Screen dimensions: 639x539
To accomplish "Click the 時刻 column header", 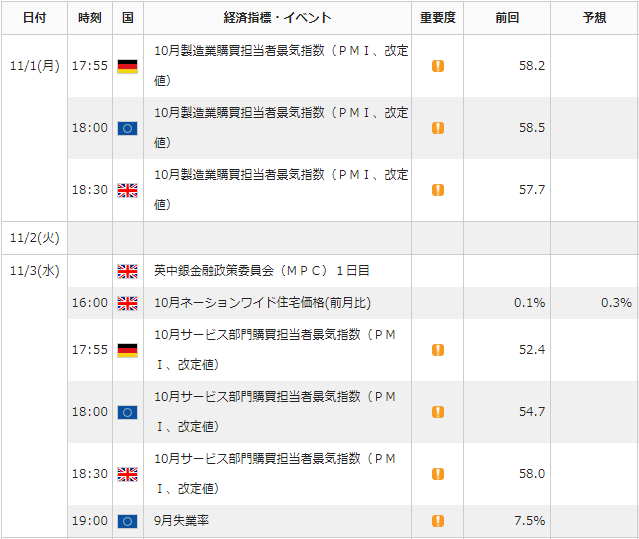I will click(x=90, y=18).
